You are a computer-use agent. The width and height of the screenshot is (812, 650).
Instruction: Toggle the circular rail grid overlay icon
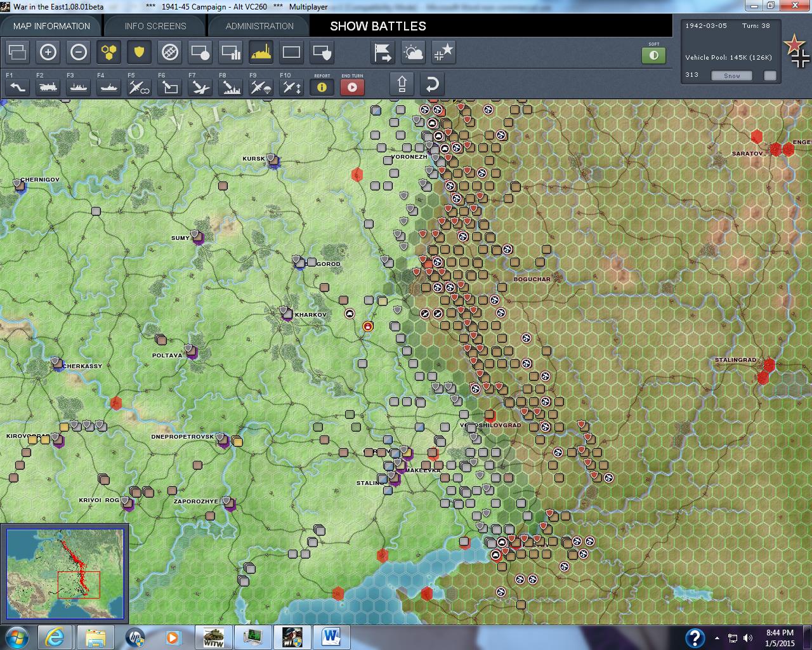point(170,52)
